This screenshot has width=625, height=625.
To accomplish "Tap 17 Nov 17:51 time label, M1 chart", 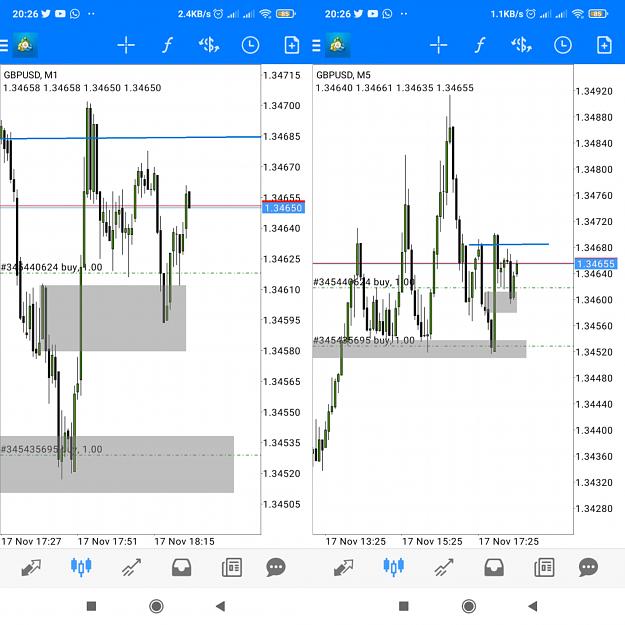I will click(x=107, y=541).
